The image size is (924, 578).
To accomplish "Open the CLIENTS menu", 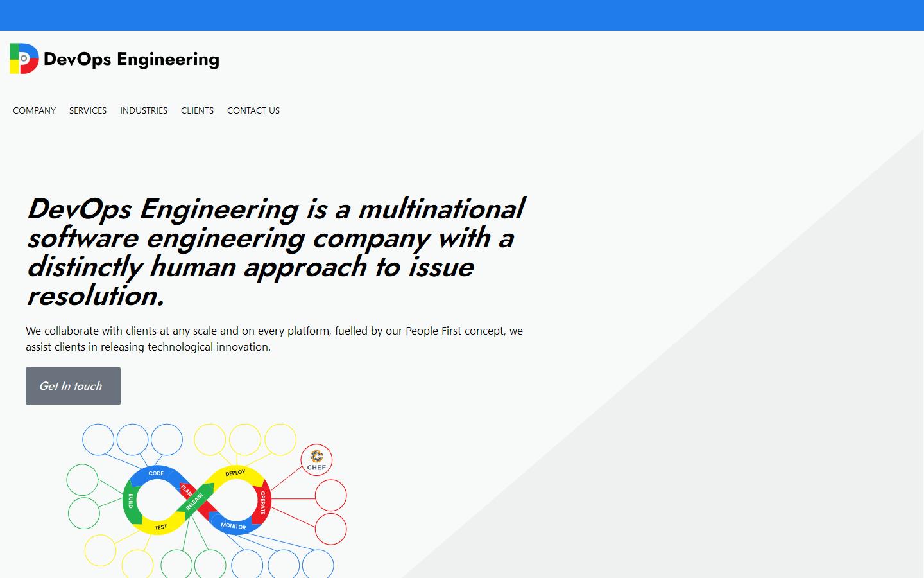I will [x=197, y=110].
